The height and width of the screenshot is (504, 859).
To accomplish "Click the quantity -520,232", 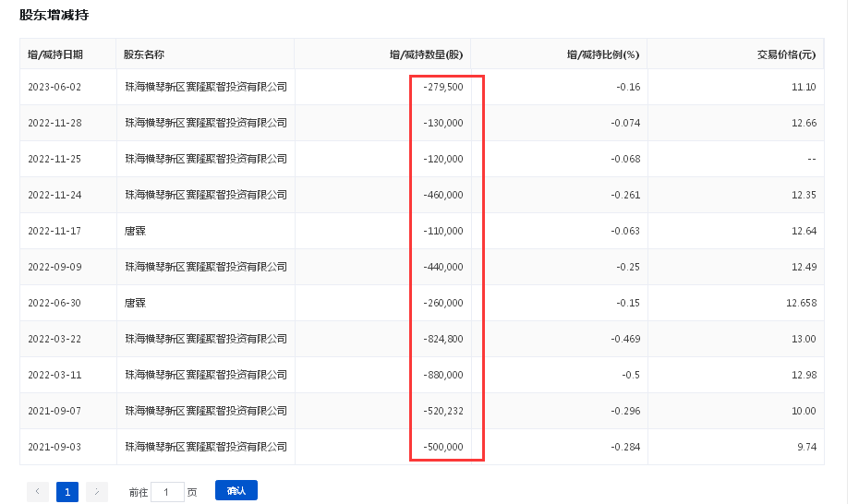I will coord(443,411).
